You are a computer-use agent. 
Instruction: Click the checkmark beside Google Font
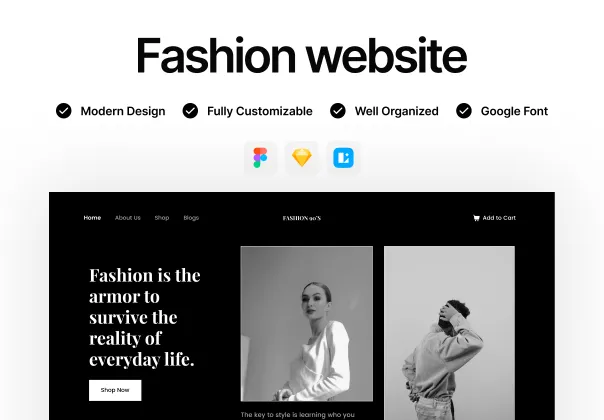pos(464,111)
